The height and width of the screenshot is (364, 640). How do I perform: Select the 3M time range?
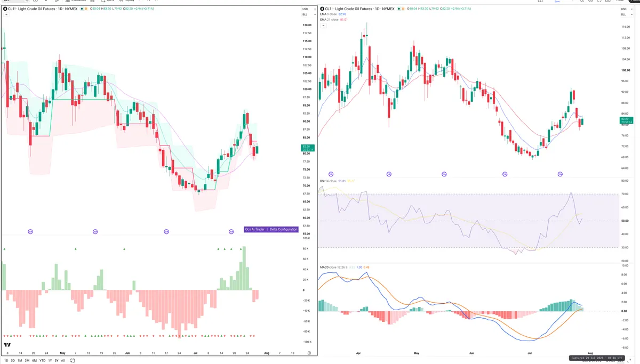pyautogui.click(x=27, y=360)
